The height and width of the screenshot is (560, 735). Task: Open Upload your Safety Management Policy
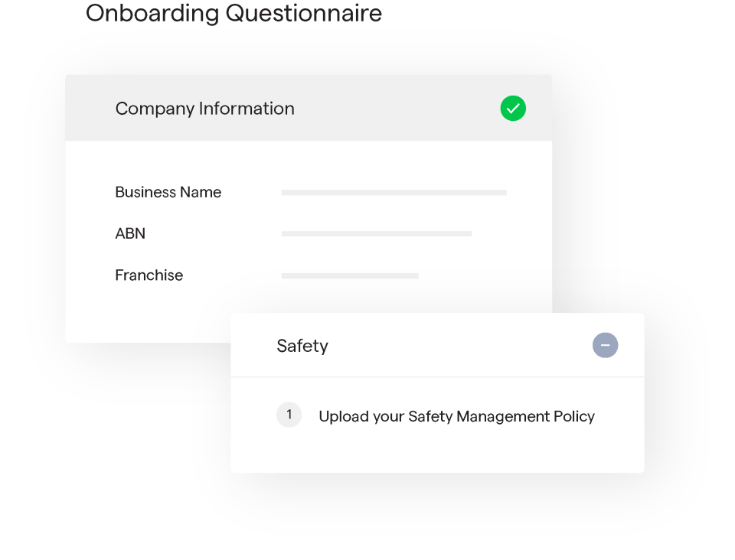pyautogui.click(x=456, y=416)
